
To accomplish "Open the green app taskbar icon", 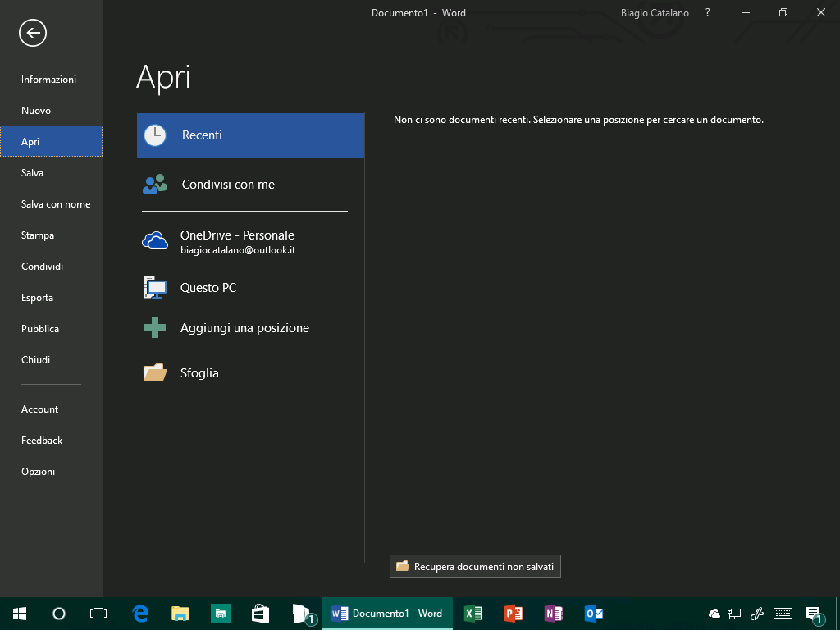I will [x=220, y=614].
